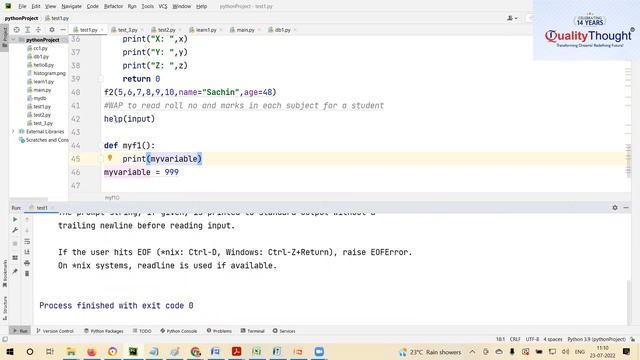Viewport: 640px width, 360px height.
Task: Click pythonProject breadcrumb in navigation bar
Action: (x=21, y=18)
